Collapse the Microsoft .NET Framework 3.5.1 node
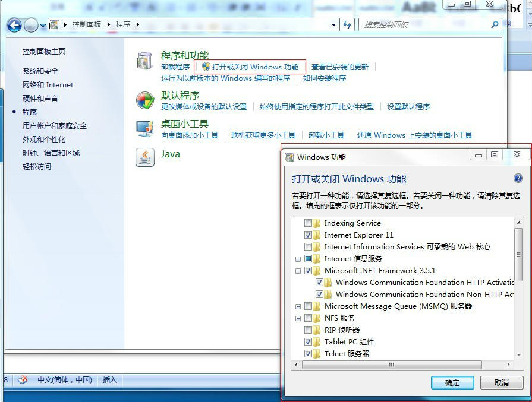Screen dimensions: 532x402 pyautogui.click(x=298, y=271)
